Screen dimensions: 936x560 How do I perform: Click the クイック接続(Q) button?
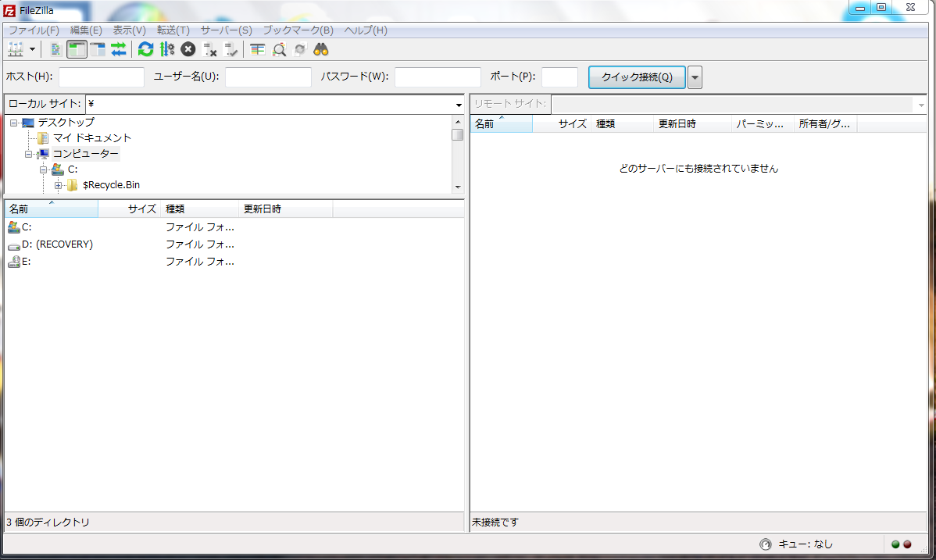[x=636, y=77]
